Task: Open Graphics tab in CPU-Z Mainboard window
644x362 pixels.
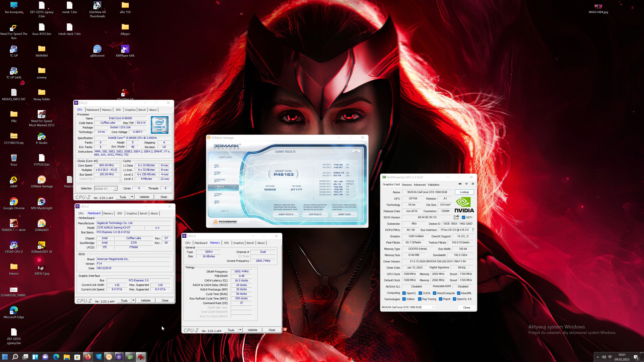Action: pos(131,213)
